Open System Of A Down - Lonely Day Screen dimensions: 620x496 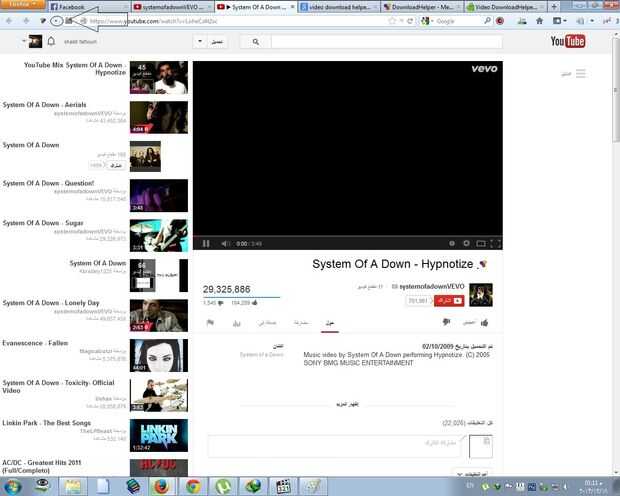click(51, 303)
